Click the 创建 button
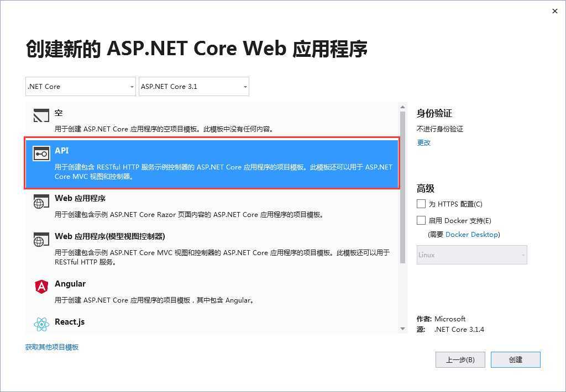Viewport: 566px width, 392px height. [516, 359]
